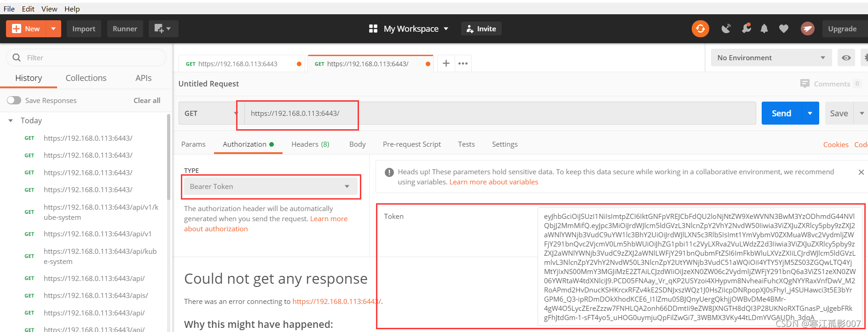
Task: Click the Untitled Request title
Action: pos(208,84)
